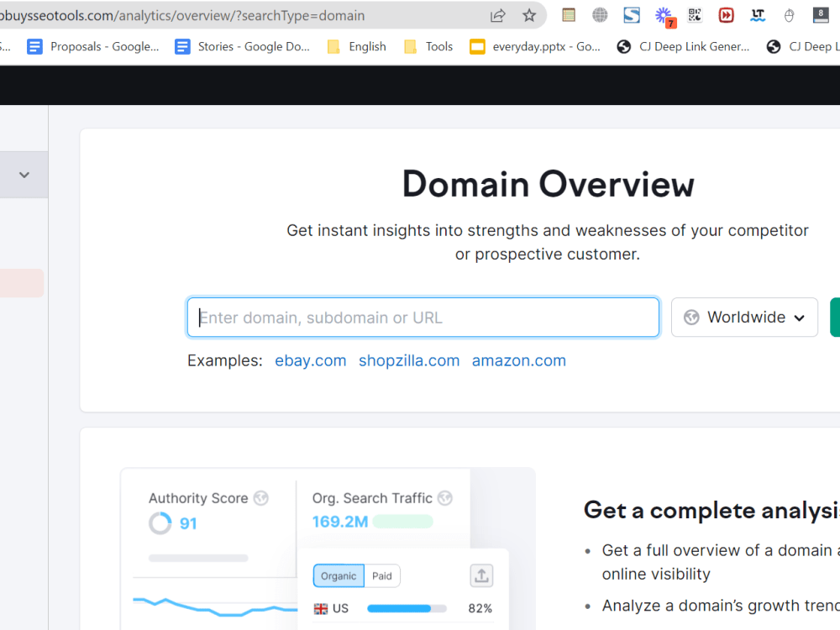Image resolution: width=840 pixels, height=630 pixels.
Task: Click the pink highlighted sidebar item
Action: coord(22,283)
